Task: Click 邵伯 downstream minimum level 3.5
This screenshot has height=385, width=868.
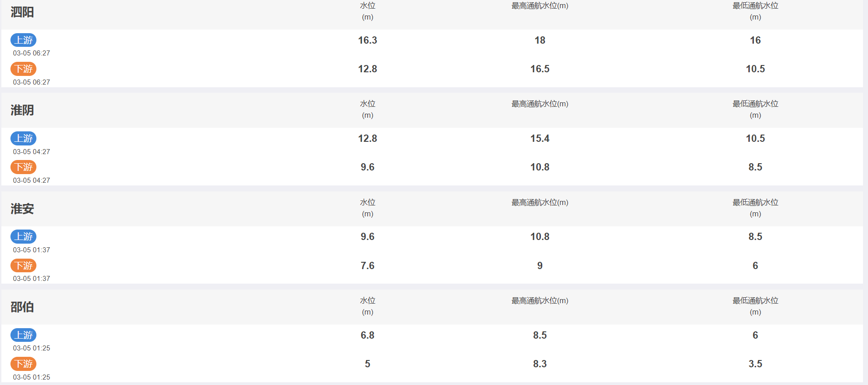Action: 755,364
